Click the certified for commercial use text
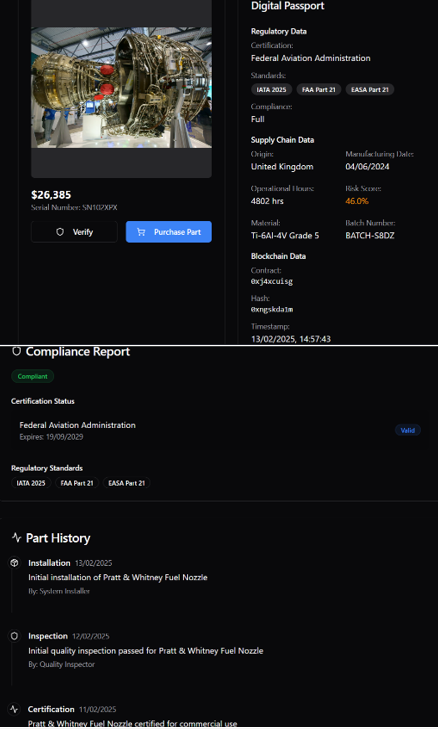The height and width of the screenshot is (729, 438). point(133,724)
